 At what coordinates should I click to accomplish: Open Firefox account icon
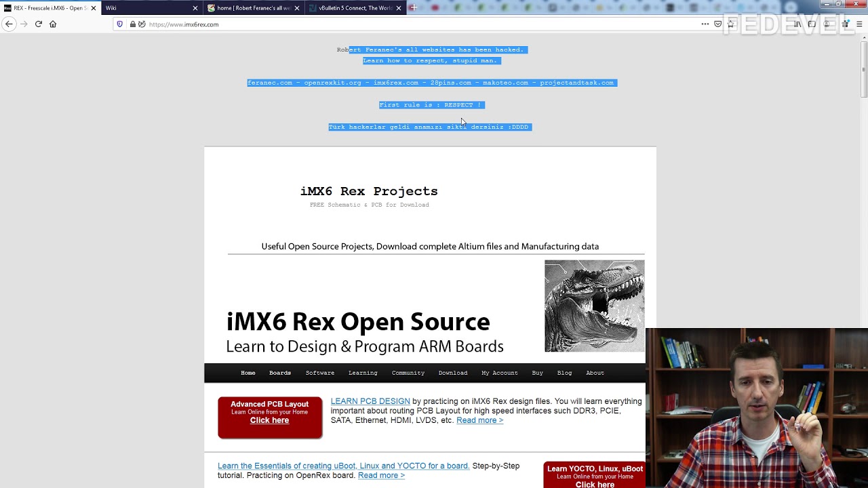(827, 24)
